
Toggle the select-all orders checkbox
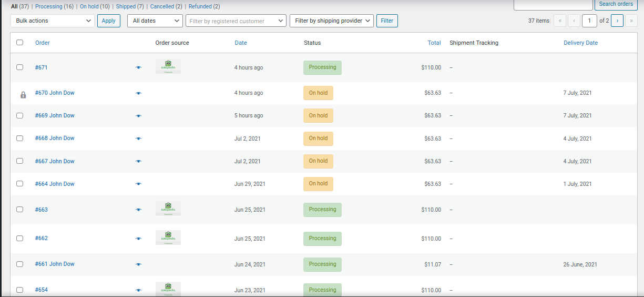pyautogui.click(x=20, y=43)
